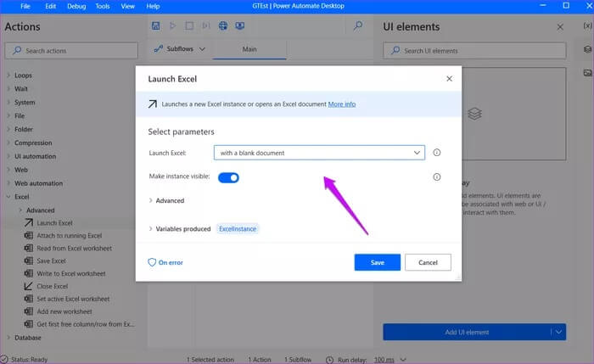594x364 pixels.
Task: Click the search magnifier in flow toolbar
Action: coord(357,25)
